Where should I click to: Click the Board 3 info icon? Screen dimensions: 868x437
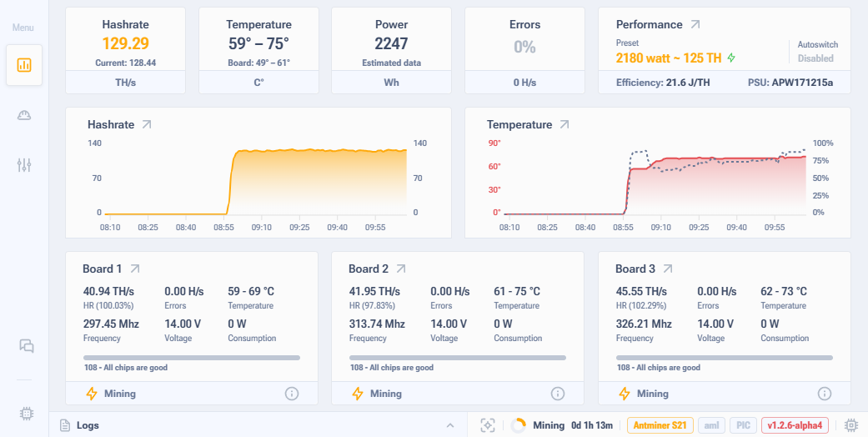(824, 394)
